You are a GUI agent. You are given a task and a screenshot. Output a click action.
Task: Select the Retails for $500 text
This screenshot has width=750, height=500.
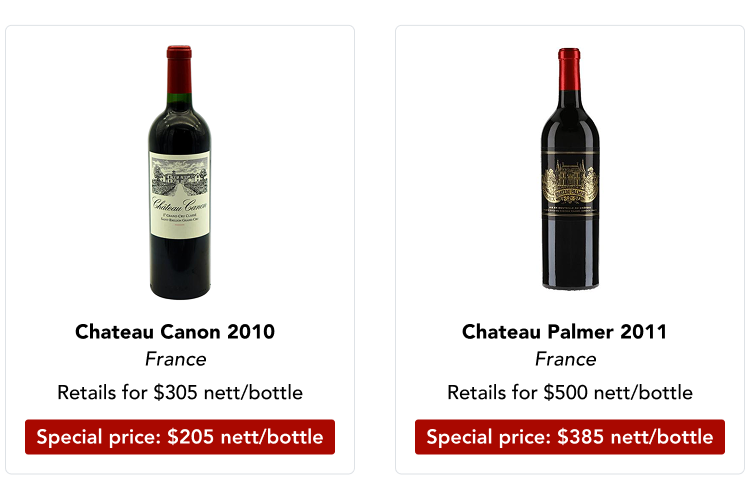pyautogui.click(x=570, y=392)
